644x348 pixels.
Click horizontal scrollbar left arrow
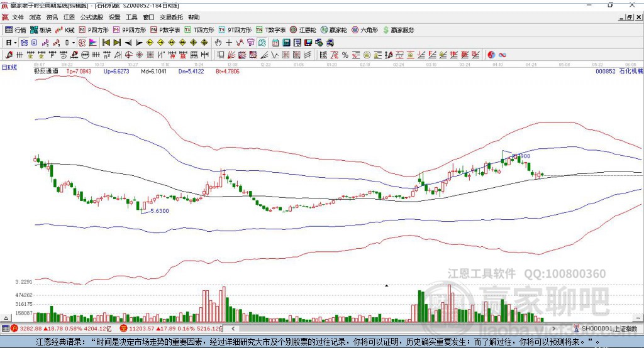point(233,329)
